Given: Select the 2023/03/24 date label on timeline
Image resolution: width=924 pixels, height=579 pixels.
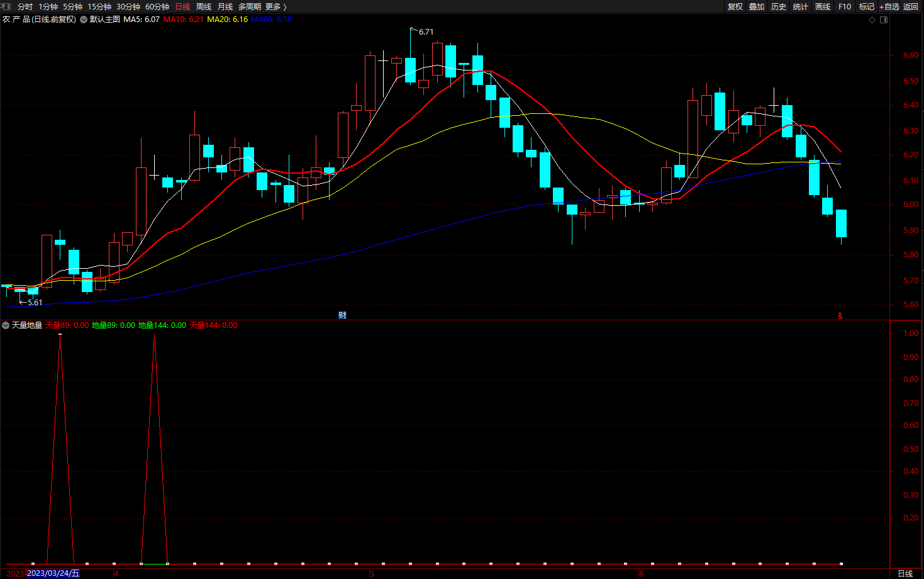Looking at the screenshot, I should point(53,573).
